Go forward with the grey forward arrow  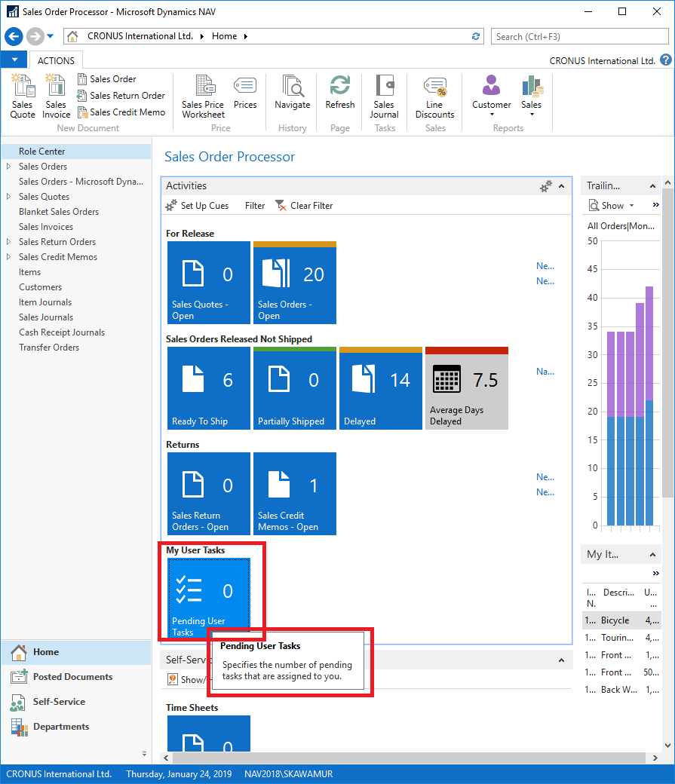tap(35, 36)
